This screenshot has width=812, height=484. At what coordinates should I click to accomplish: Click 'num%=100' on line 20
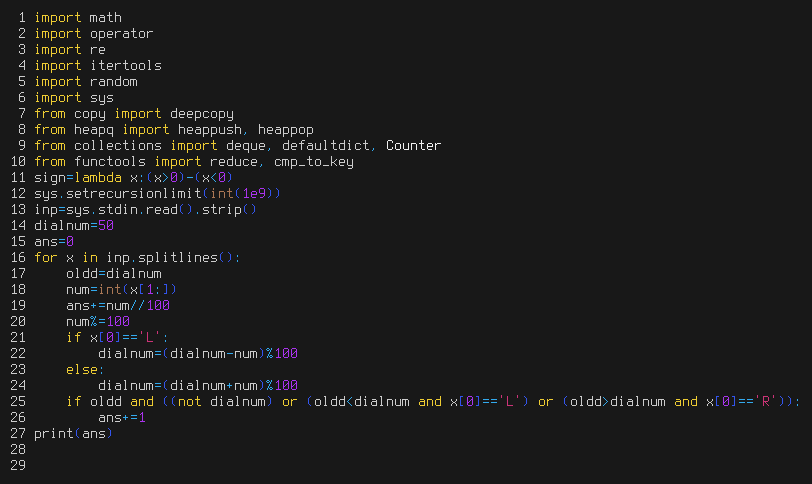point(98,322)
